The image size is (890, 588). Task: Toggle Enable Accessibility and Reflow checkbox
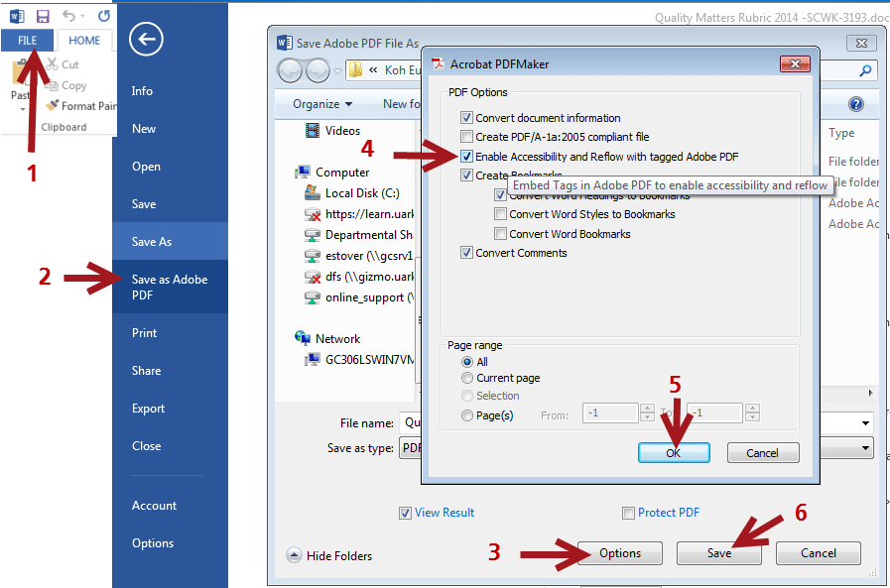[466, 157]
